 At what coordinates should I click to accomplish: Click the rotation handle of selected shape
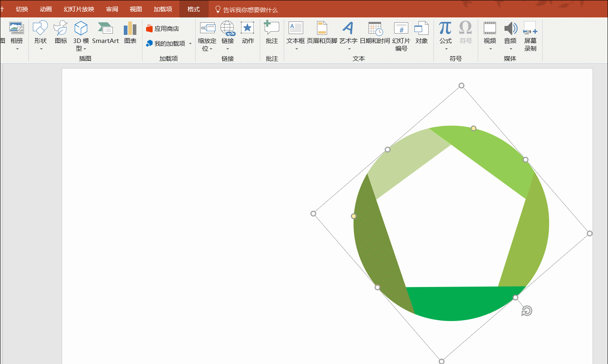click(526, 311)
